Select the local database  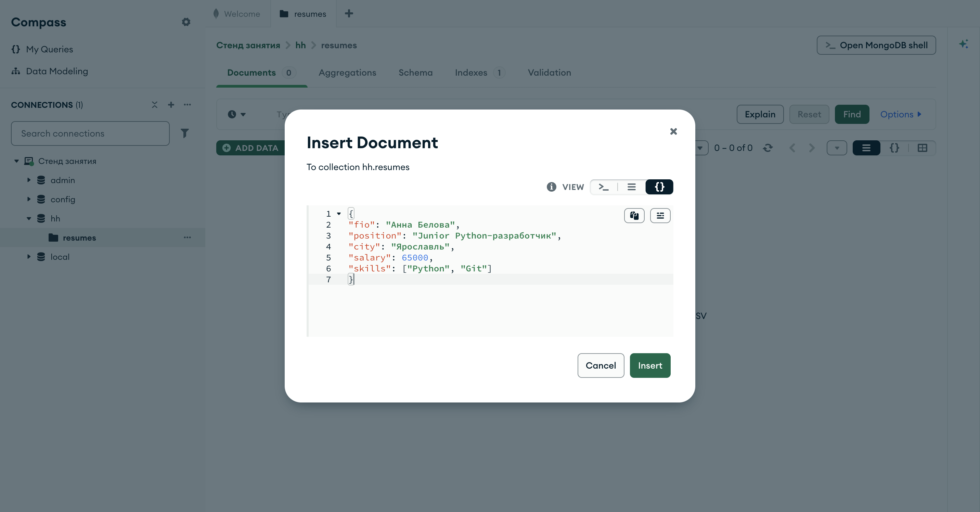[60, 257]
